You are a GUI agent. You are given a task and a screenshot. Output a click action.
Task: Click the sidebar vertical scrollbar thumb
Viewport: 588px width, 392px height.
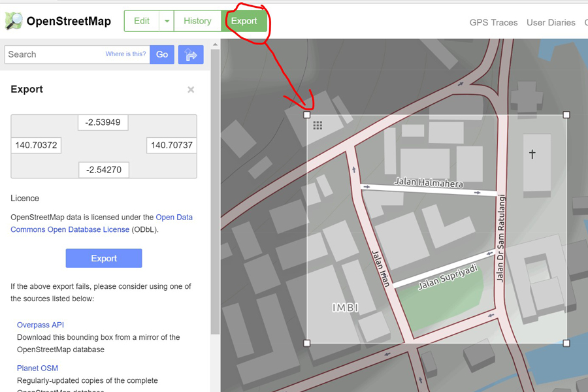click(215, 191)
